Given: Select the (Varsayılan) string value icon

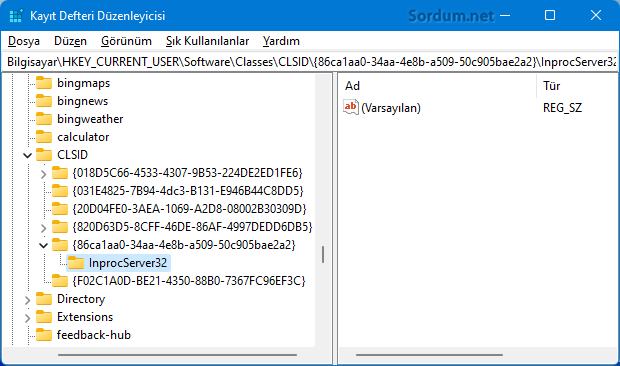Looking at the screenshot, I should pos(351,107).
